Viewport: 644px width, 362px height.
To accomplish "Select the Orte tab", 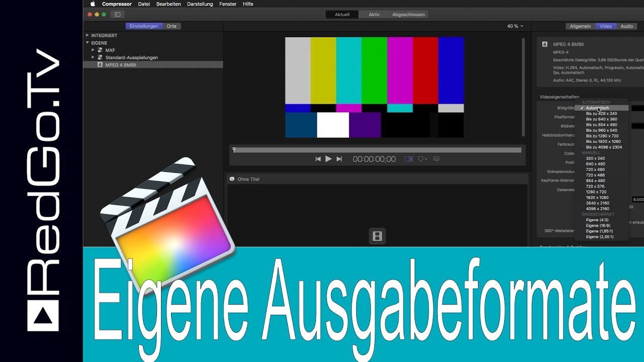I will (172, 26).
